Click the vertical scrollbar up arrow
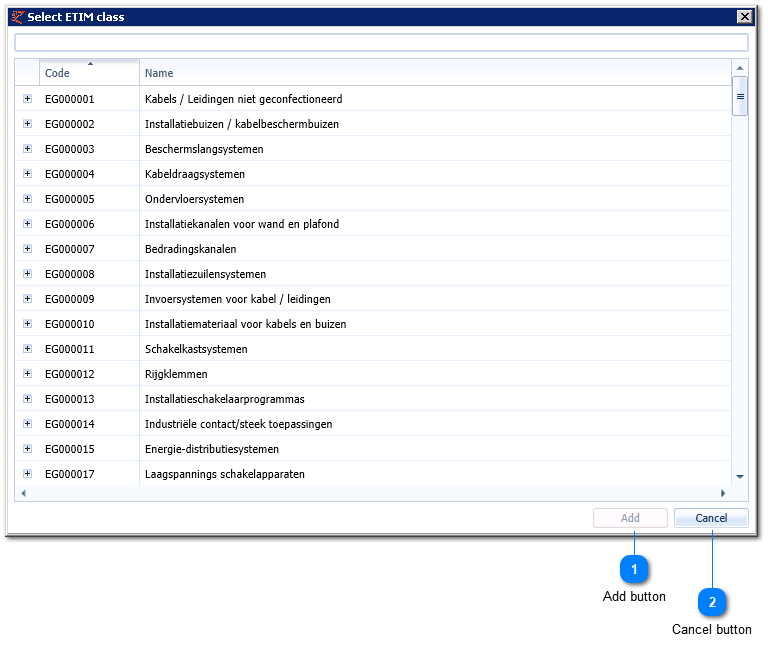The image size is (768, 653). 740,68
